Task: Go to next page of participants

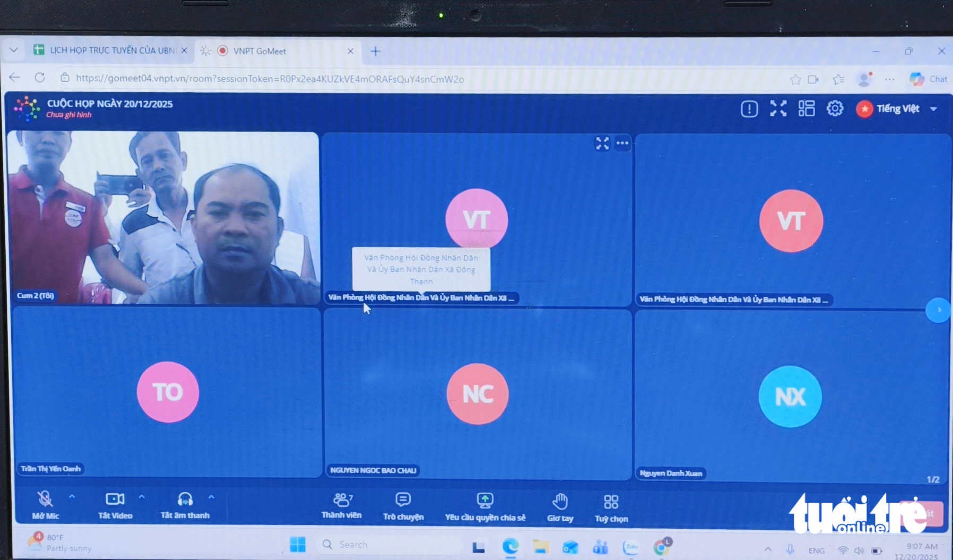Action: [938, 310]
